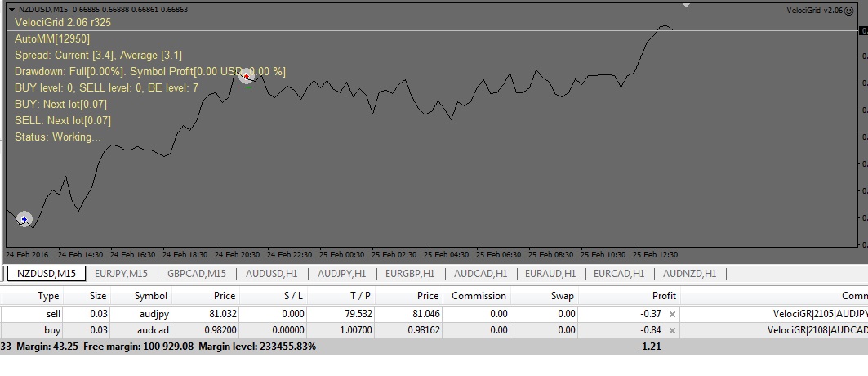This screenshot has width=868, height=376.
Task: Open the chart menu triangle beside NZDUSD,M15
Action: click(x=11, y=10)
